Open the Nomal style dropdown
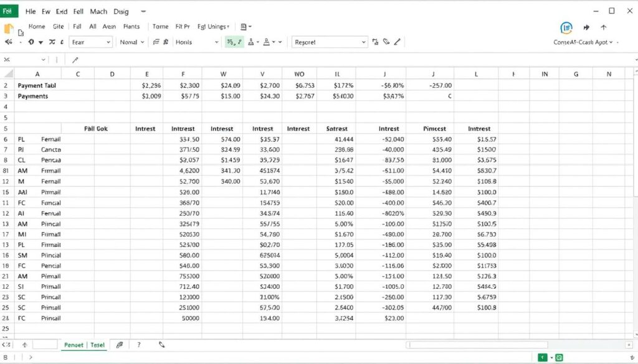The image size is (638, 364). (132, 42)
